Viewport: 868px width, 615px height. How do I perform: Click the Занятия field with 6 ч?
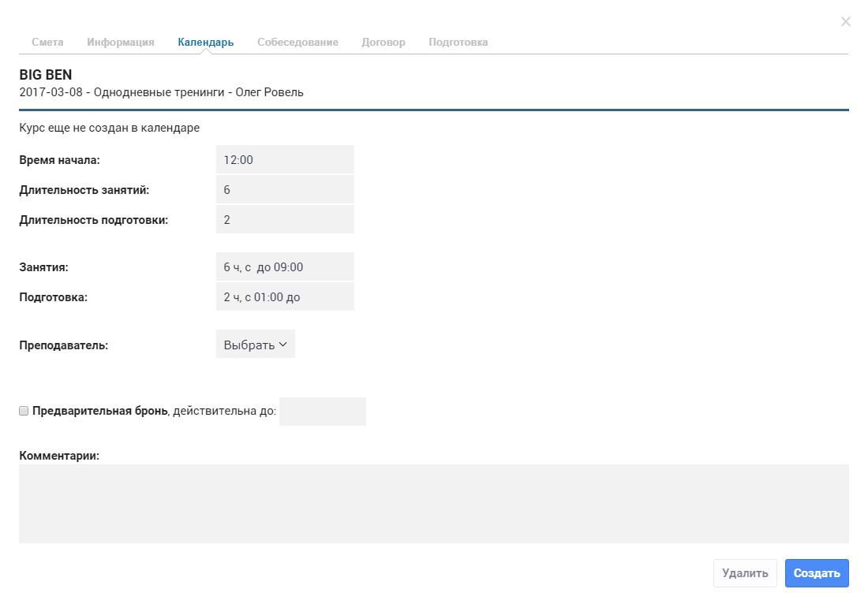click(285, 267)
